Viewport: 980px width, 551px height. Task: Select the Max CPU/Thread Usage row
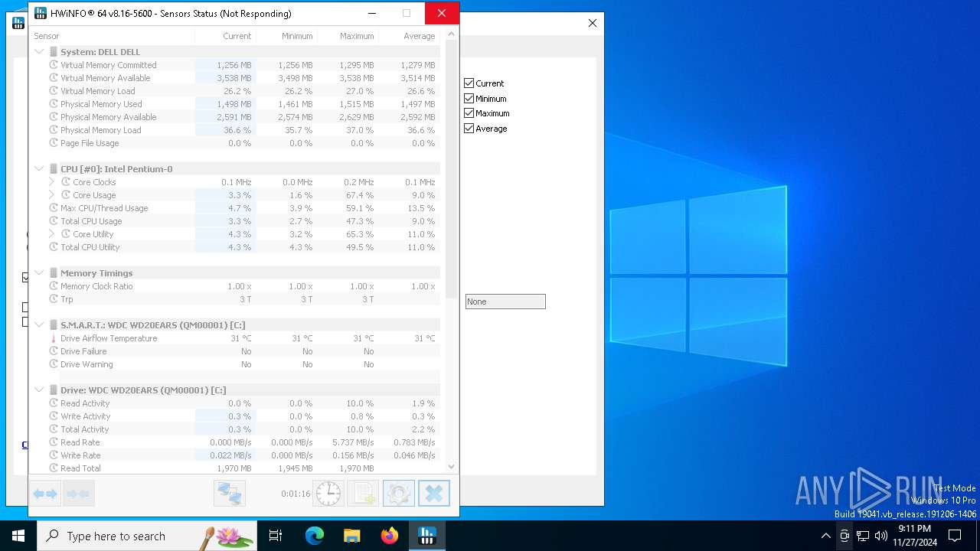236,208
